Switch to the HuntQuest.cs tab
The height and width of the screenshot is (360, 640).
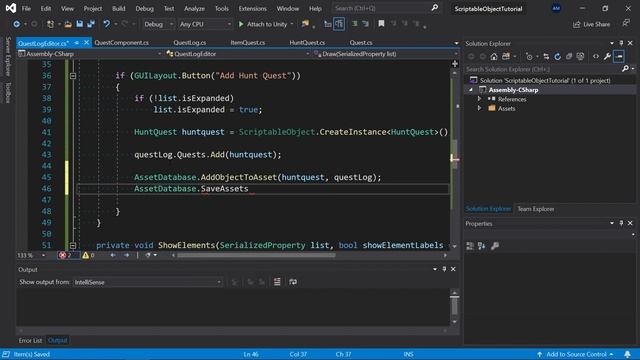(307, 42)
